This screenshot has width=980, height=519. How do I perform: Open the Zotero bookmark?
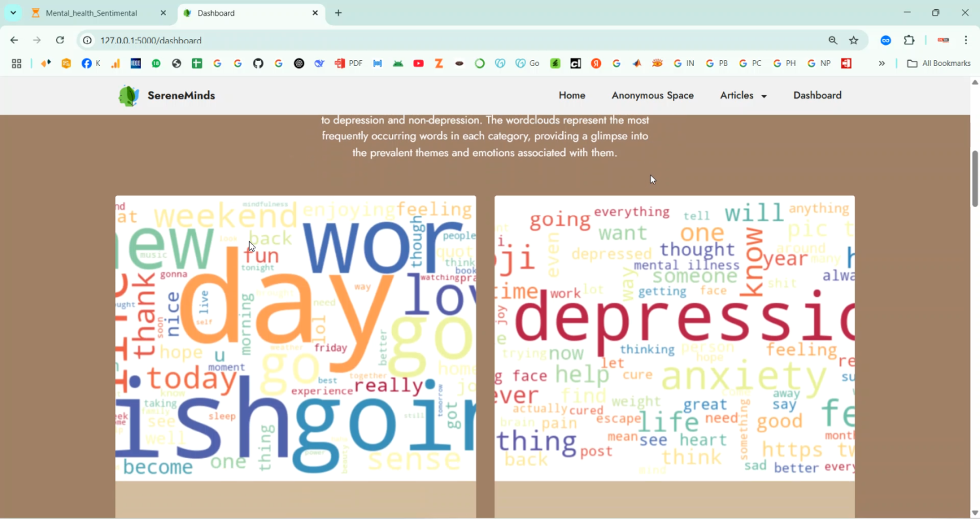438,63
